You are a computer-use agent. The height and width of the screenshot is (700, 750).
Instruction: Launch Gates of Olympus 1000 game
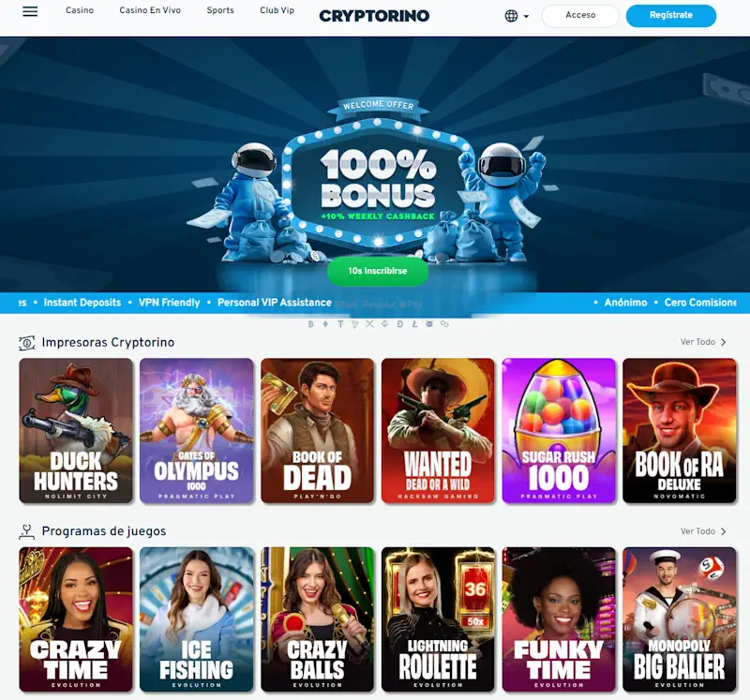[x=196, y=430]
